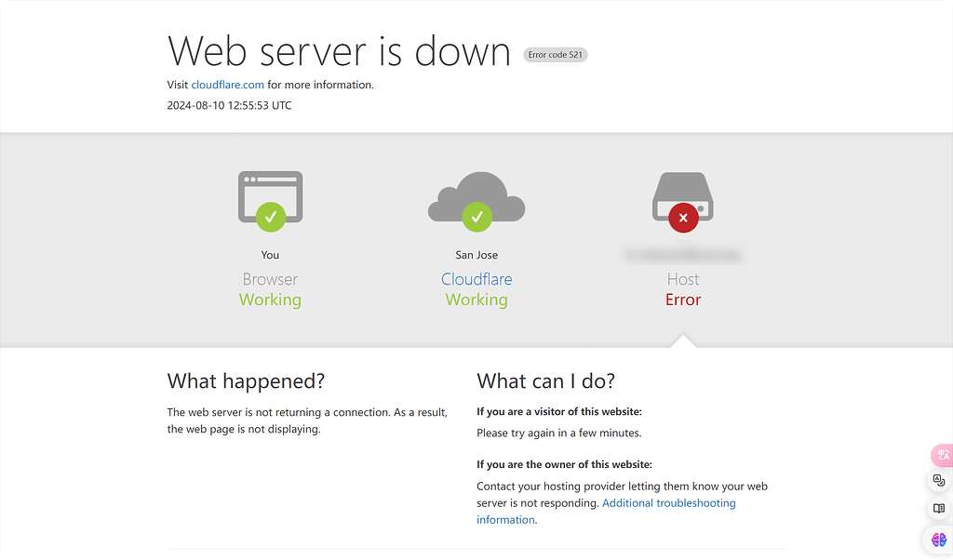Click the If you are a visitor heading

559,412
